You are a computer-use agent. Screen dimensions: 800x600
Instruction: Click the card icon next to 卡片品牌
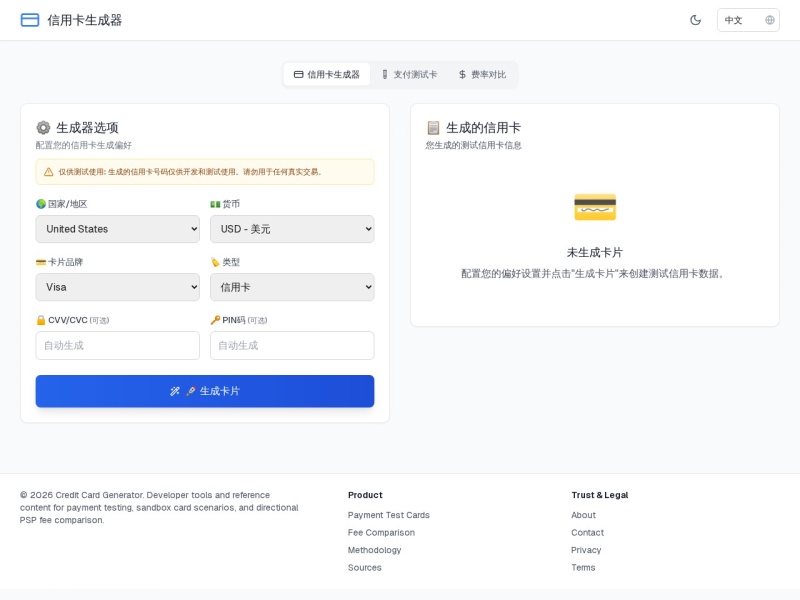41,262
